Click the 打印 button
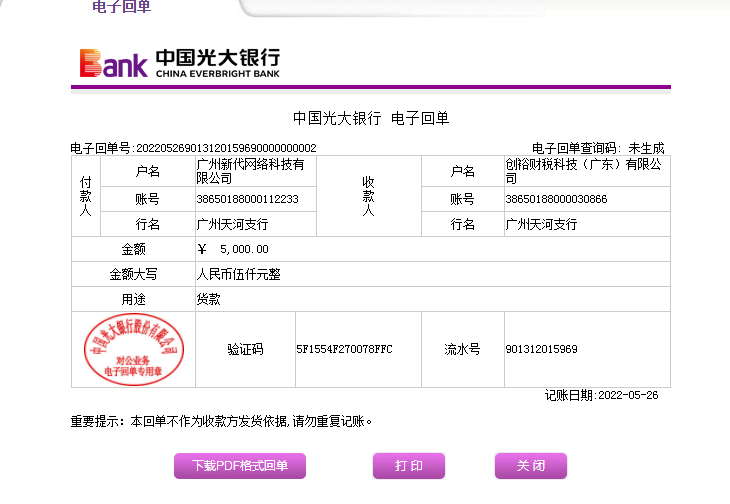The height and width of the screenshot is (504, 730). [x=409, y=466]
